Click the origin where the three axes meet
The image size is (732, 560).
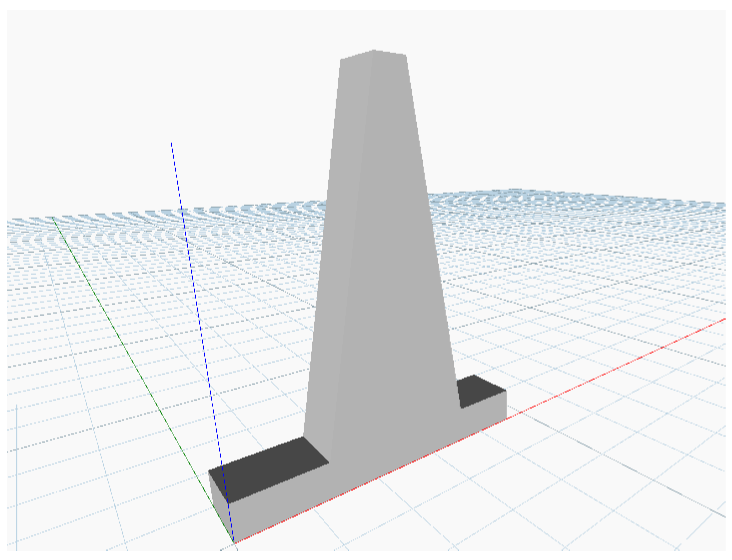click(234, 543)
